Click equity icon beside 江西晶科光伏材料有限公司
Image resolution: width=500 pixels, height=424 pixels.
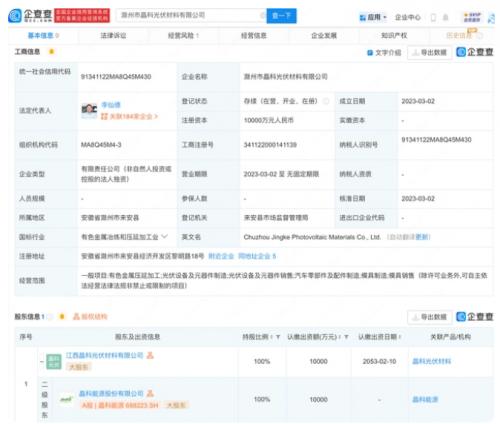pos(150,355)
